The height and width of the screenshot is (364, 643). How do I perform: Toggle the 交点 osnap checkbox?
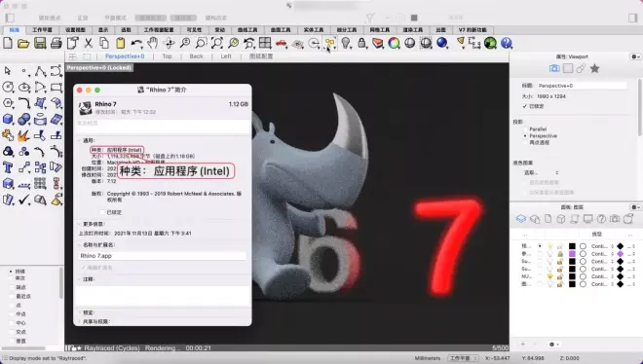tap(12, 332)
